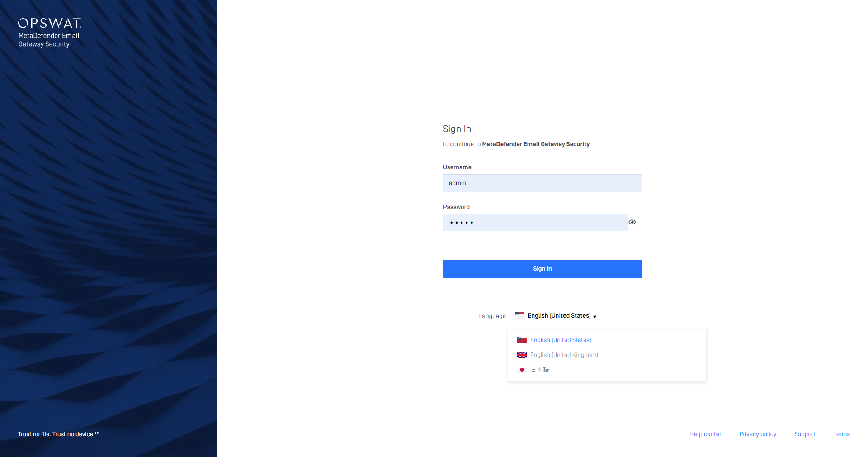Open the Terms link
The width and height of the screenshot is (868, 457).
pyautogui.click(x=841, y=434)
